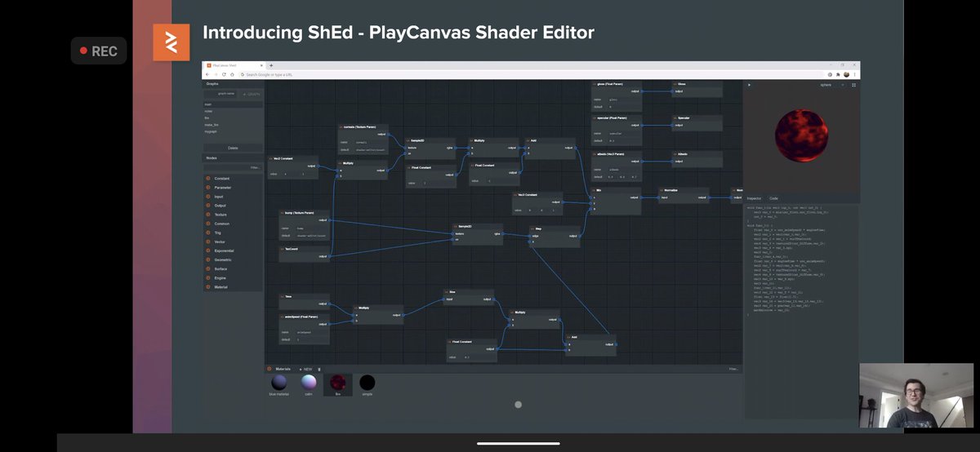The image size is (980, 452).
Task: Click the delete material trash icon
Action: (319, 369)
